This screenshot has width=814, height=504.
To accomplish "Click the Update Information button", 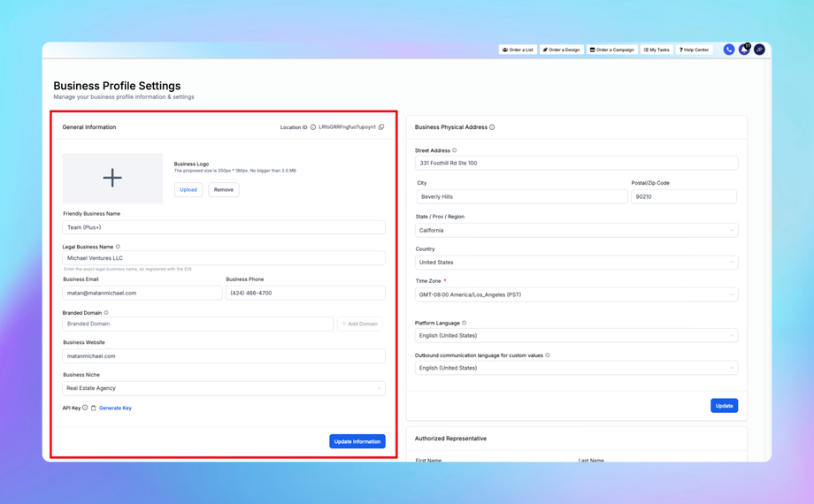I will (357, 441).
